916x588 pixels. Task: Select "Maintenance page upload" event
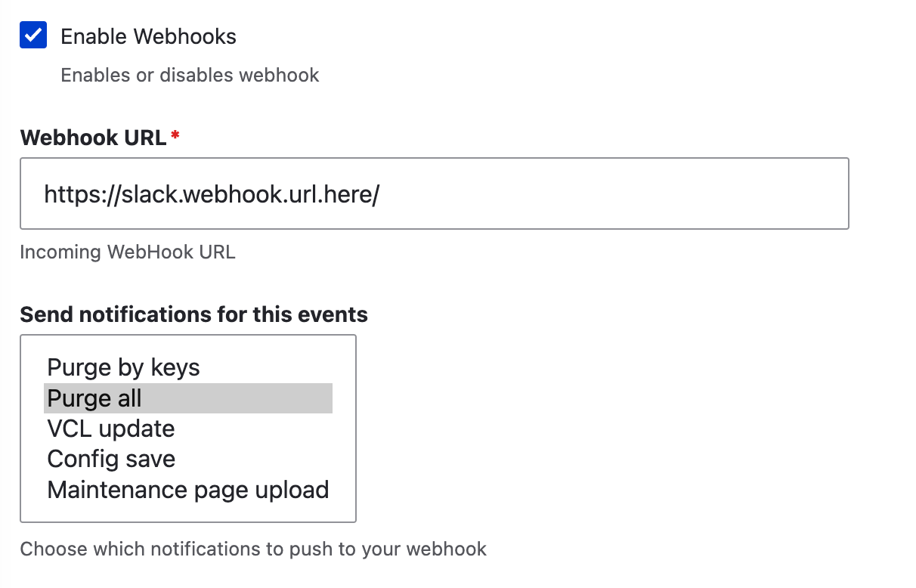click(187, 490)
